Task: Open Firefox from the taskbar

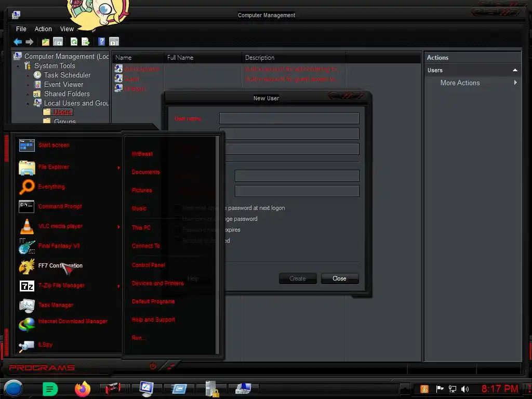Action: [x=83, y=389]
